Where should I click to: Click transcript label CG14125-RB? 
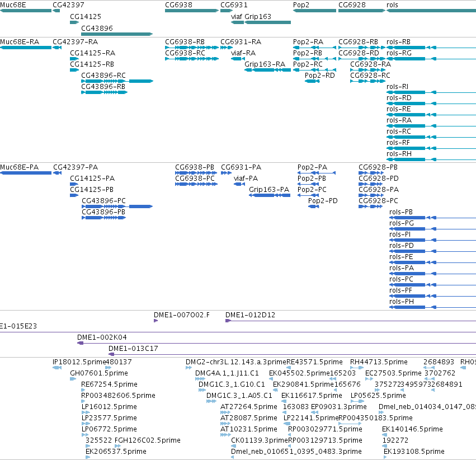[x=92, y=64]
